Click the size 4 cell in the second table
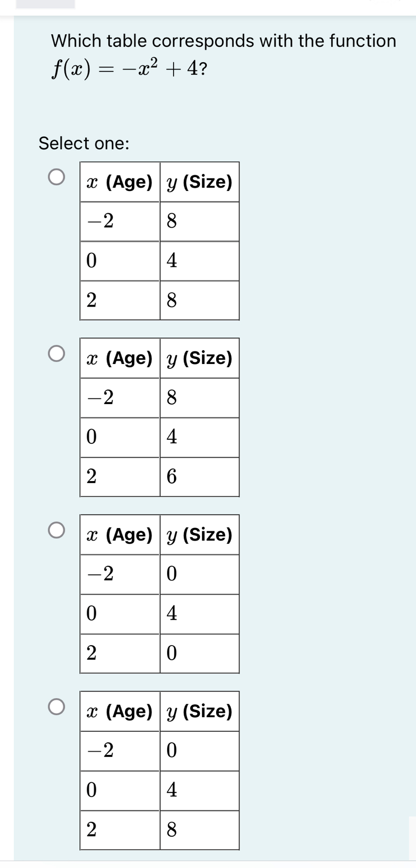416x868 pixels. pos(199,437)
